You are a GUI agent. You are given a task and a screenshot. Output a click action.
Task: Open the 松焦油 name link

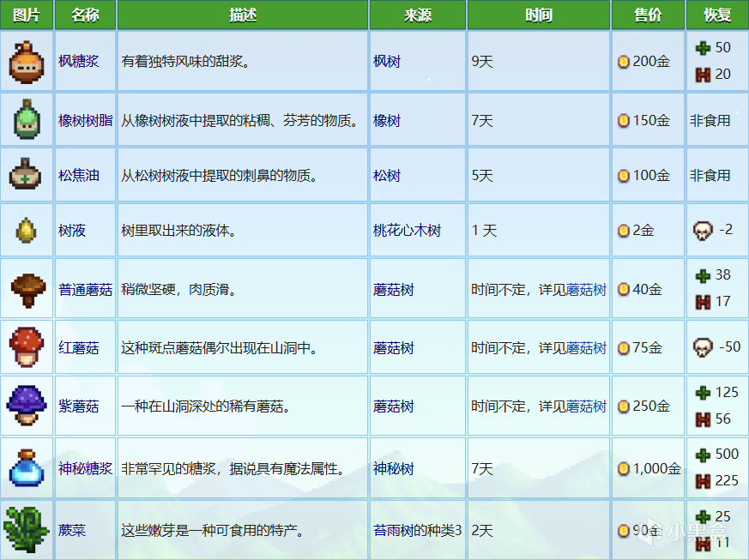pos(79,175)
